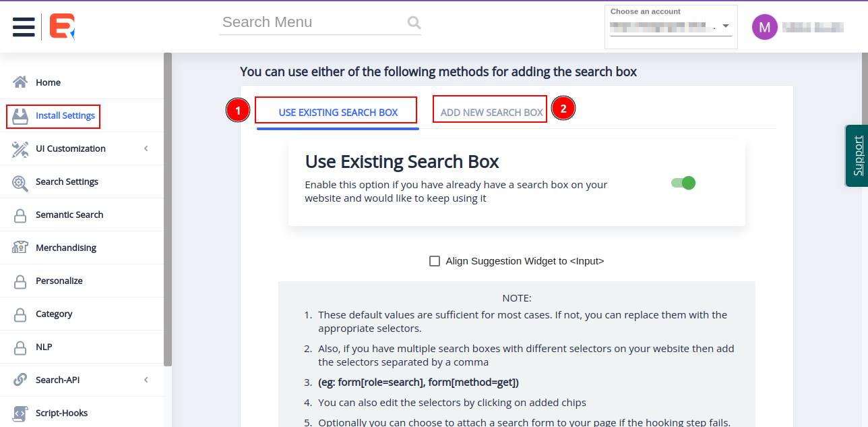Toggle the Use Existing Search Box switch
Image resolution: width=868 pixels, height=427 pixels.
tap(683, 183)
